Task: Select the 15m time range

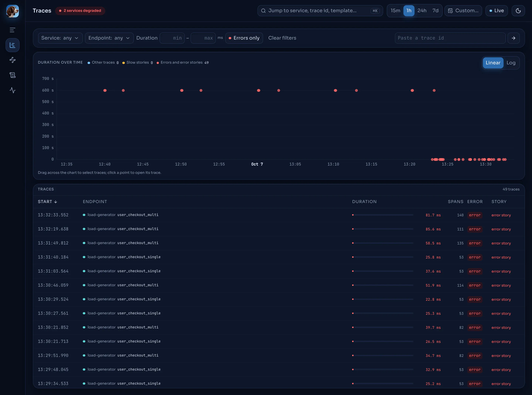Action: tap(395, 11)
